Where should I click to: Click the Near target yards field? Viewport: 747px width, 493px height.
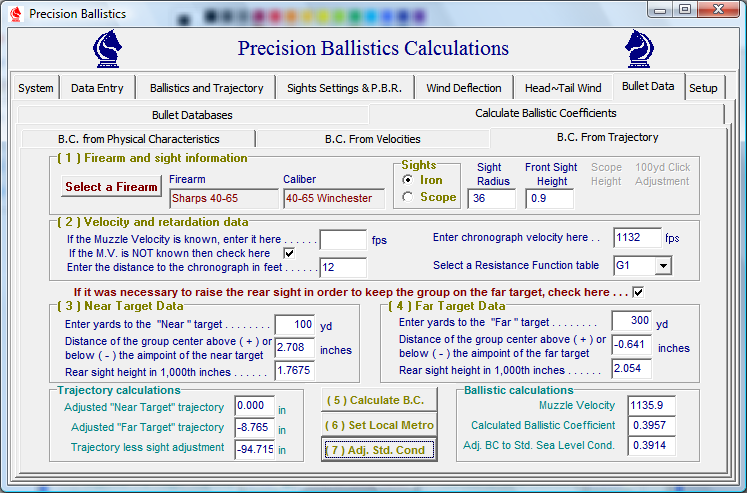point(289,325)
